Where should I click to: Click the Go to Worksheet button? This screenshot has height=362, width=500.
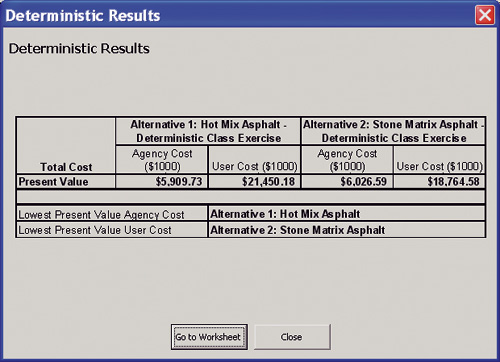(209, 337)
